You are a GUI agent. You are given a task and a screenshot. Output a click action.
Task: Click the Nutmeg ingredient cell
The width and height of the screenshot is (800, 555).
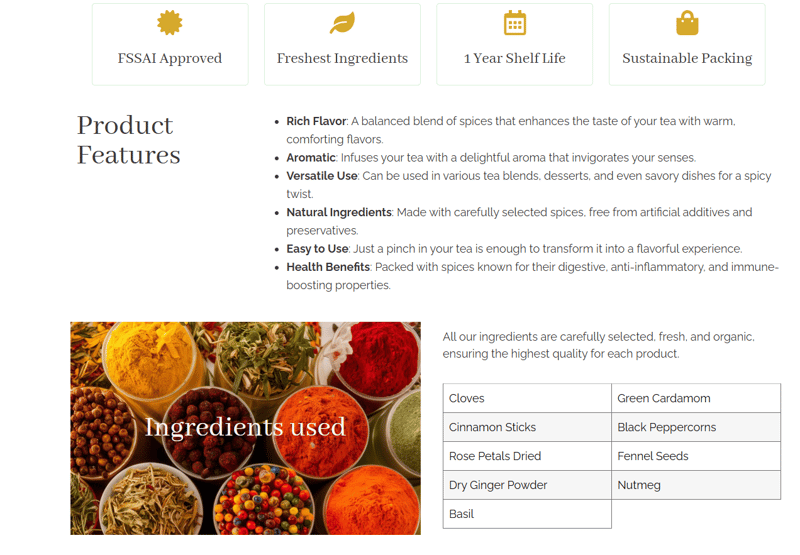(x=696, y=485)
